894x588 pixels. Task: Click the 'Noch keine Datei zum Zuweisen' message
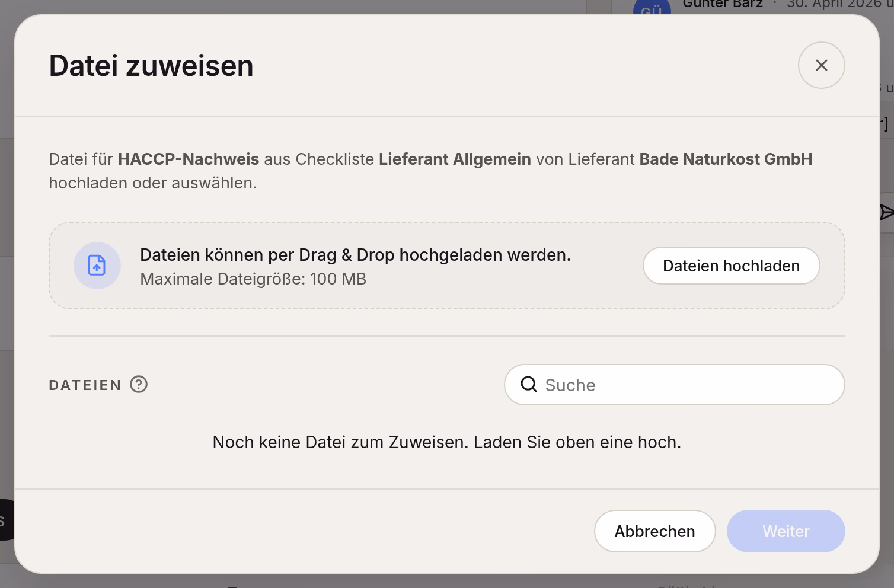tap(447, 442)
